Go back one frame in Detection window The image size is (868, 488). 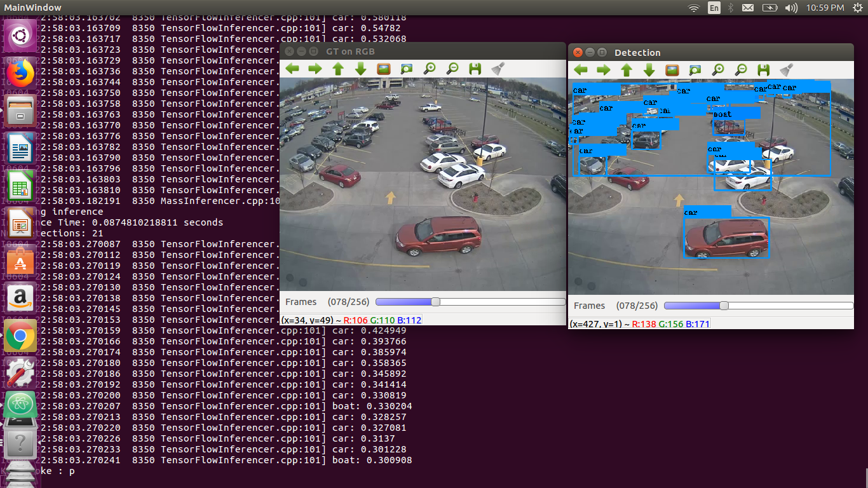[x=580, y=70]
